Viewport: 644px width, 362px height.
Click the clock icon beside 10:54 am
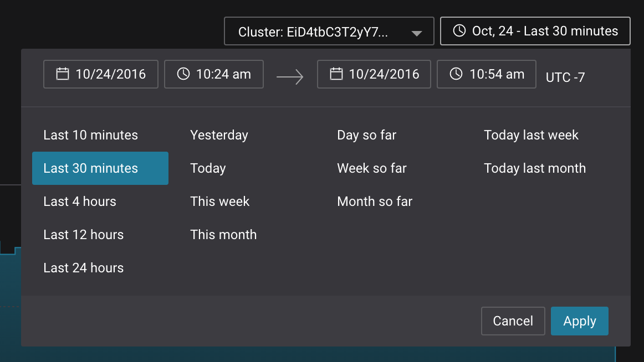click(456, 74)
